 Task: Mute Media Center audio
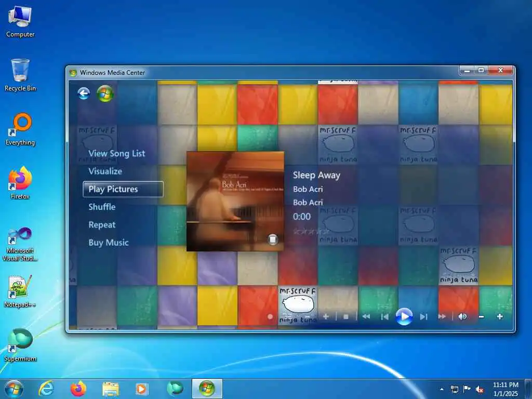[x=462, y=316]
